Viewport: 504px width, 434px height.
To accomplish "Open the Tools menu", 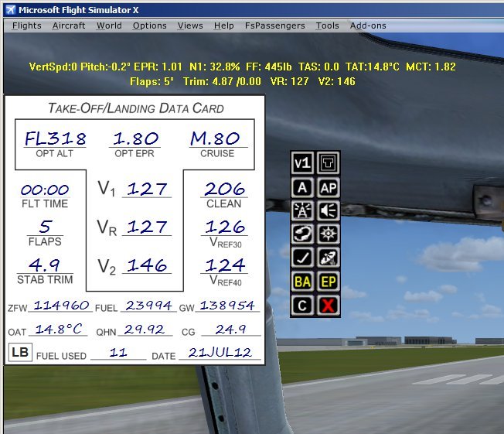I will [327, 26].
